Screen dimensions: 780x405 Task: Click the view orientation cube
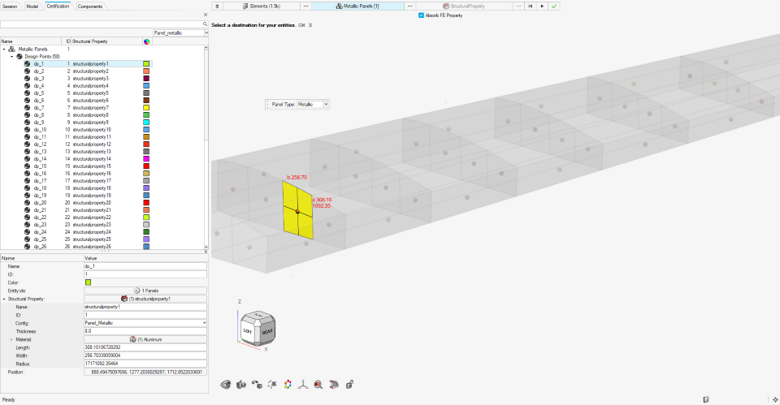coord(255,328)
